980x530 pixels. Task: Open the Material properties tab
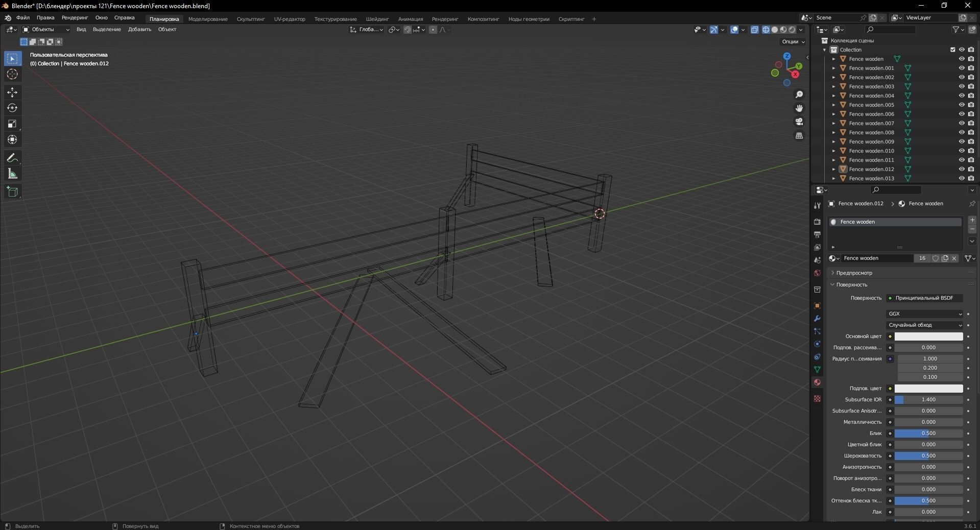pos(817,382)
